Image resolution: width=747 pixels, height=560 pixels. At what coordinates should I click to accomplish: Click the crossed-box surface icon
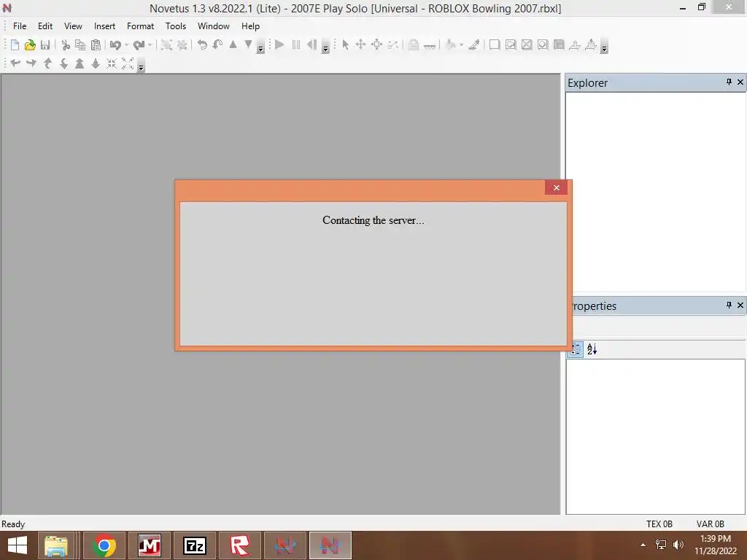(527, 44)
